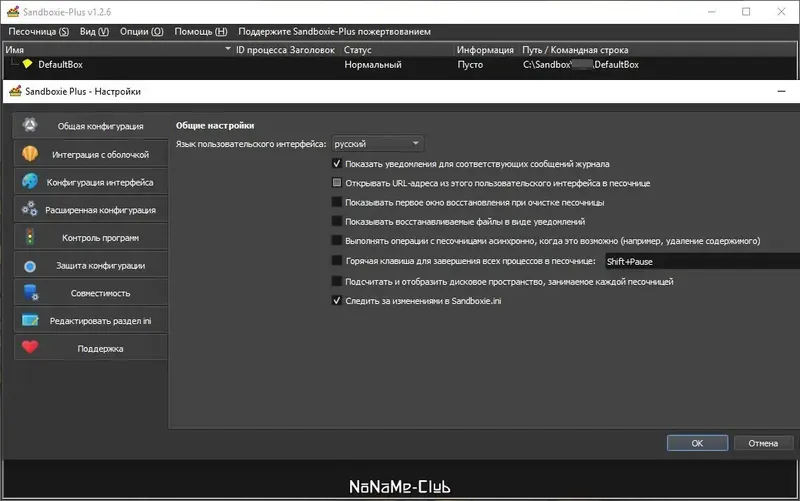Click the C:\Sandbox DefaultBox path cell

coord(581,64)
